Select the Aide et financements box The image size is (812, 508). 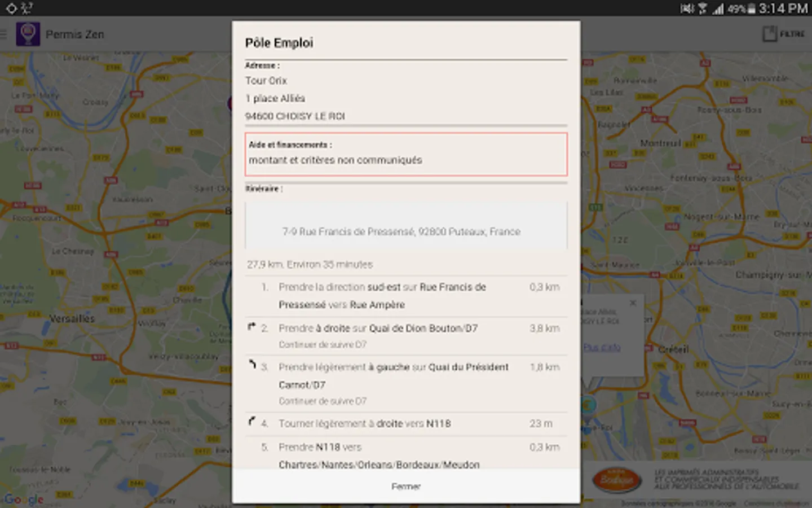[406, 154]
